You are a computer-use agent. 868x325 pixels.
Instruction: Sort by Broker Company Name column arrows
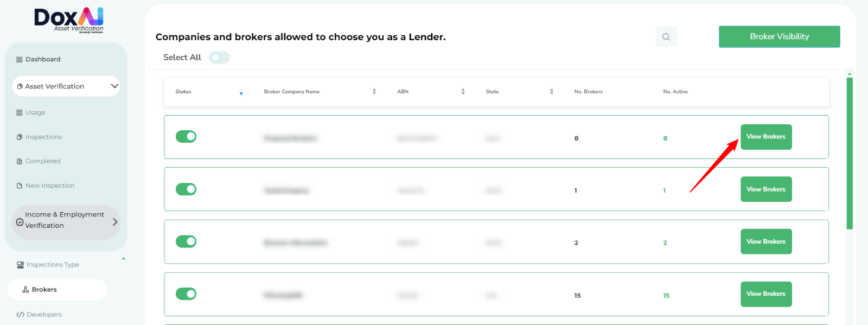(374, 92)
